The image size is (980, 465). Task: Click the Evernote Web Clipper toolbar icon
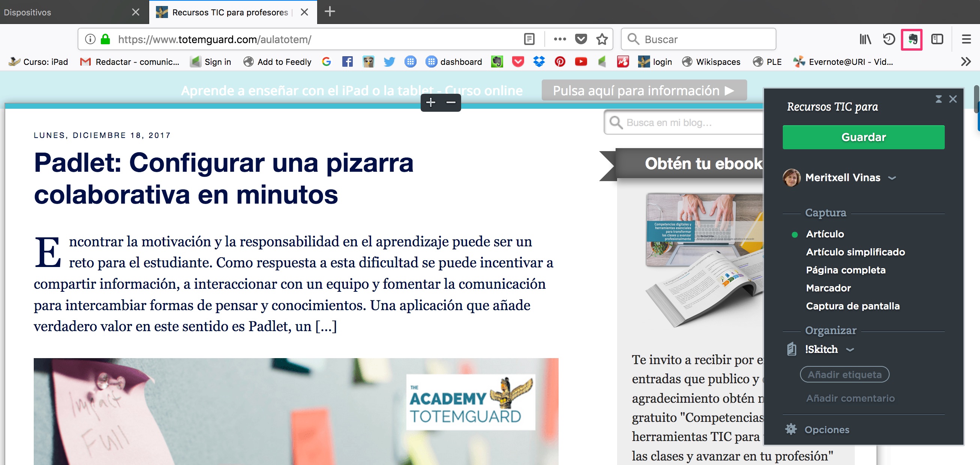pos(911,39)
